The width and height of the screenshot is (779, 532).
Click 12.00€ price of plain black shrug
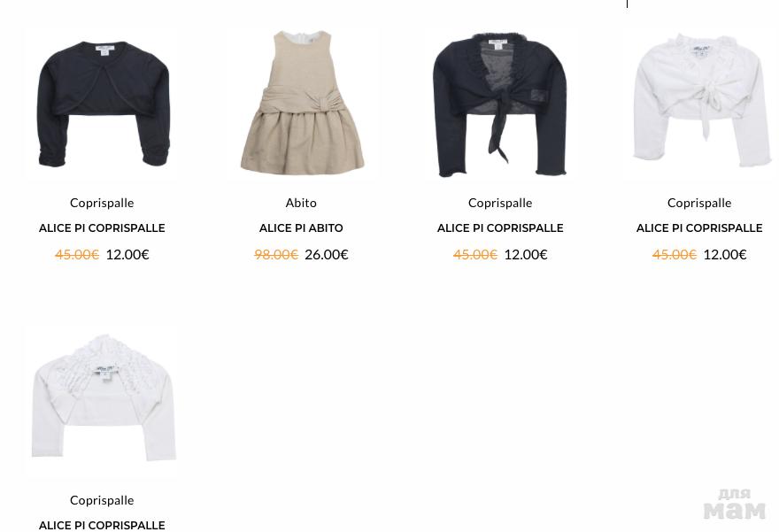click(x=127, y=254)
